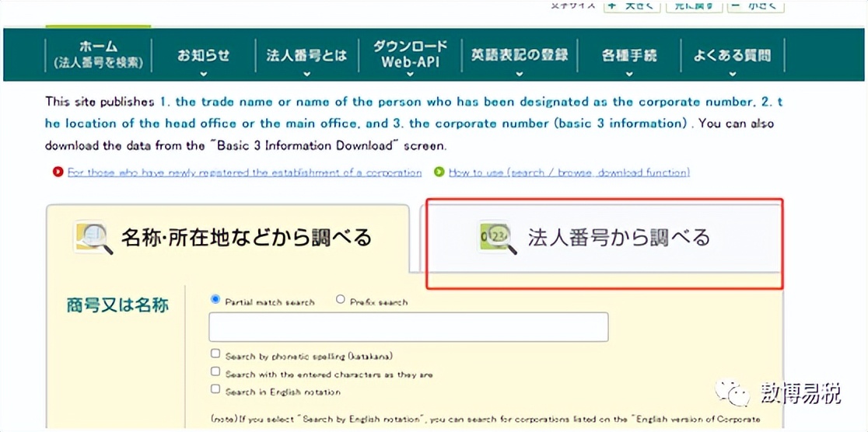Expand the chevron under 法人番号とは
The width and height of the screenshot is (868, 432).
point(306,74)
